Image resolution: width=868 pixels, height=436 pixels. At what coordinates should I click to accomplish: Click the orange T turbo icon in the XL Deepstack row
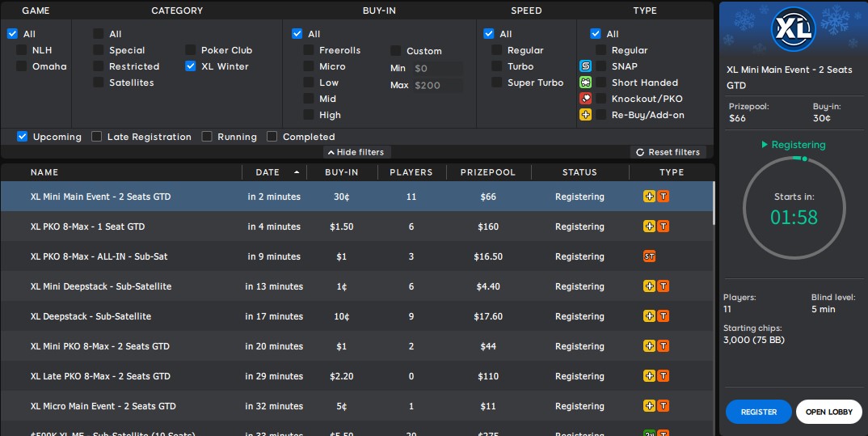[x=663, y=316]
